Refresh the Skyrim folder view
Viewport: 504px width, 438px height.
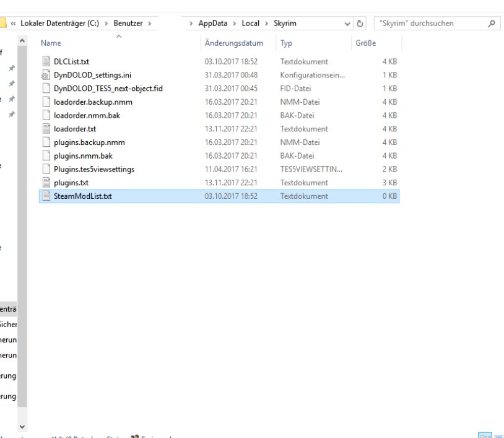point(360,24)
